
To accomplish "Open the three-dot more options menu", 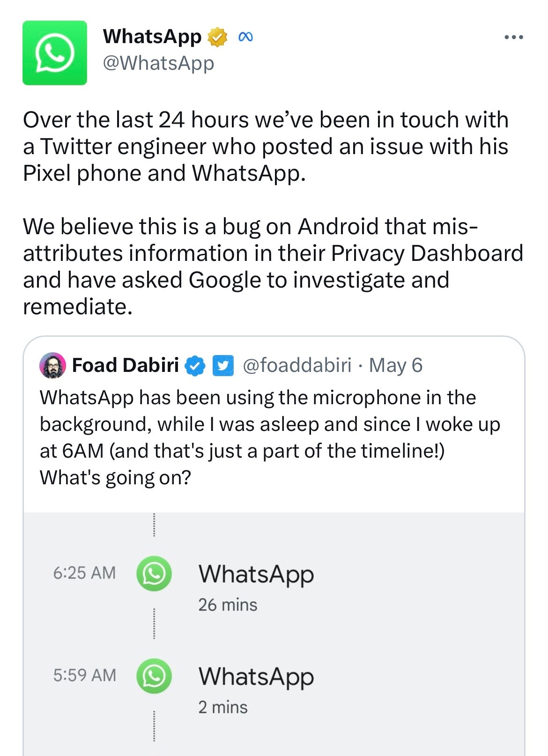I will (x=513, y=37).
